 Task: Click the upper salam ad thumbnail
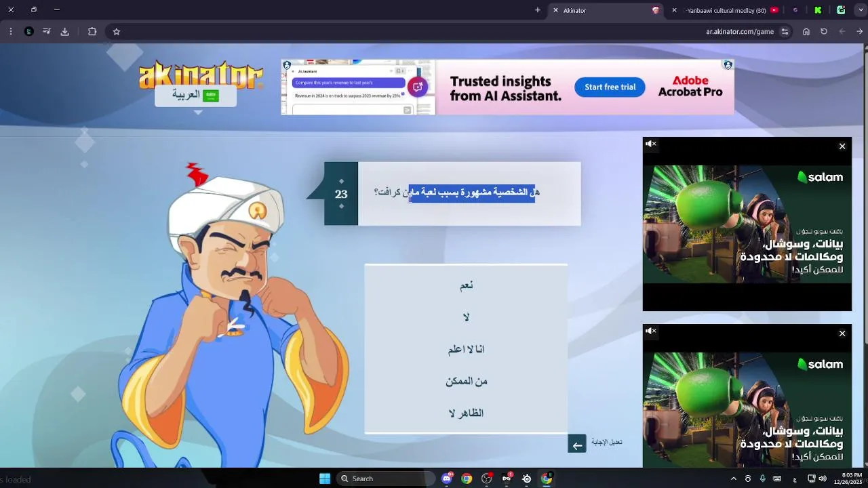pyautogui.click(x=747, y=224)
